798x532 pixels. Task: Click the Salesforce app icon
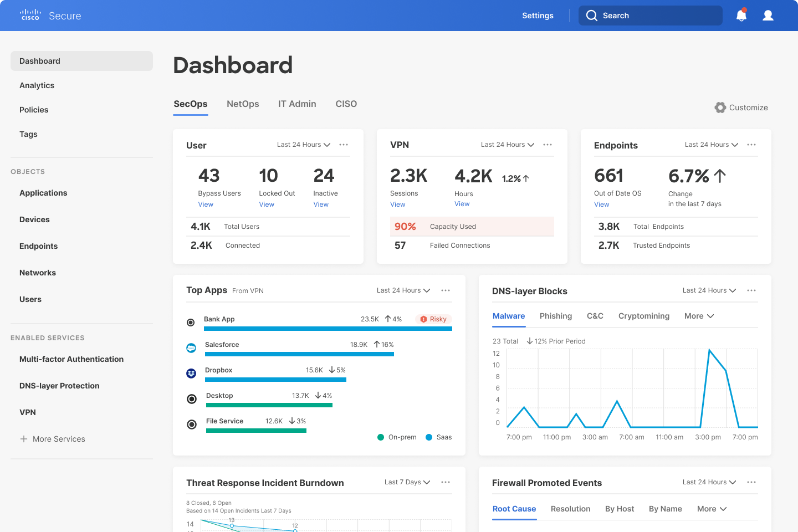click(191, 348)
